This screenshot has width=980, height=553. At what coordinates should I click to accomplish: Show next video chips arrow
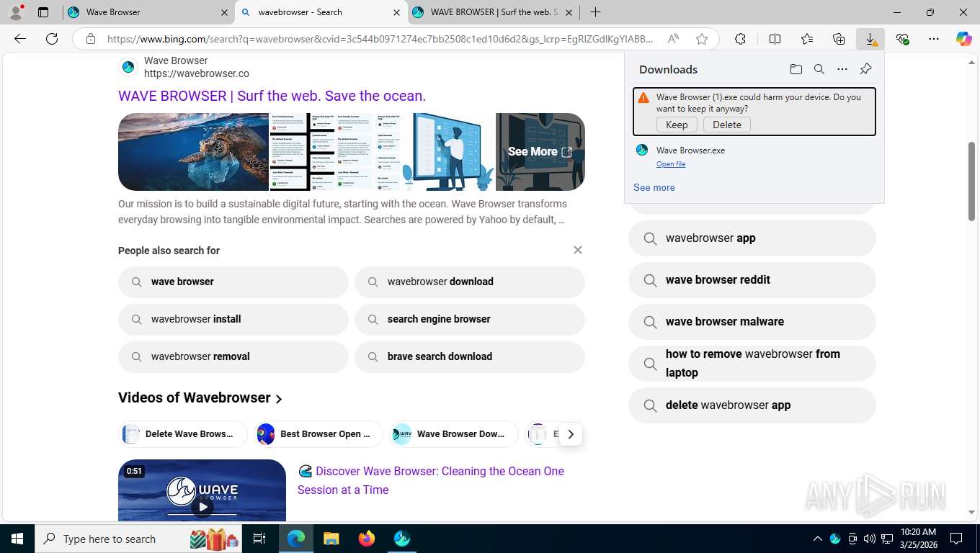pyautogui.click(x=571, y=434)
